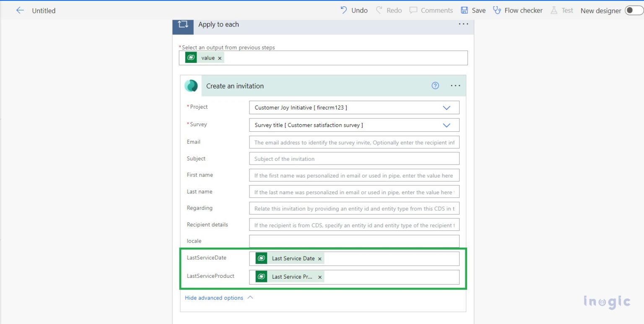
Task: Remove the Last Service Date token
Action: pyautogui.click(x=319, y=259)
